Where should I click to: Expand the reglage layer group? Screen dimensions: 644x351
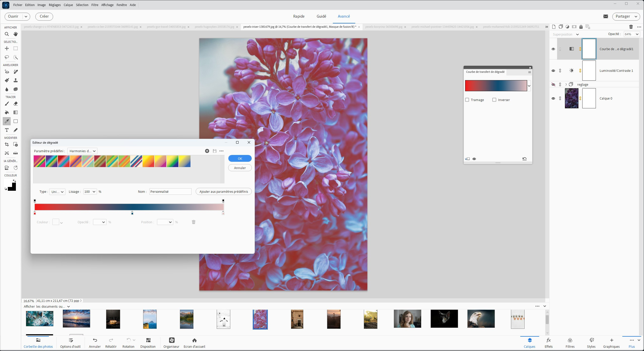coord(566,84)
